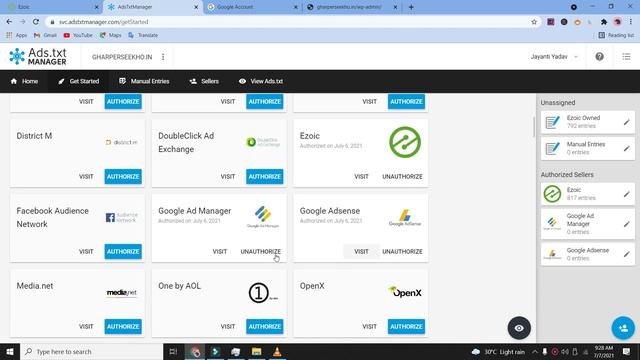Click the Windows Start button
The height and width of the screenshot is (360, 640).
pos(10,351)
